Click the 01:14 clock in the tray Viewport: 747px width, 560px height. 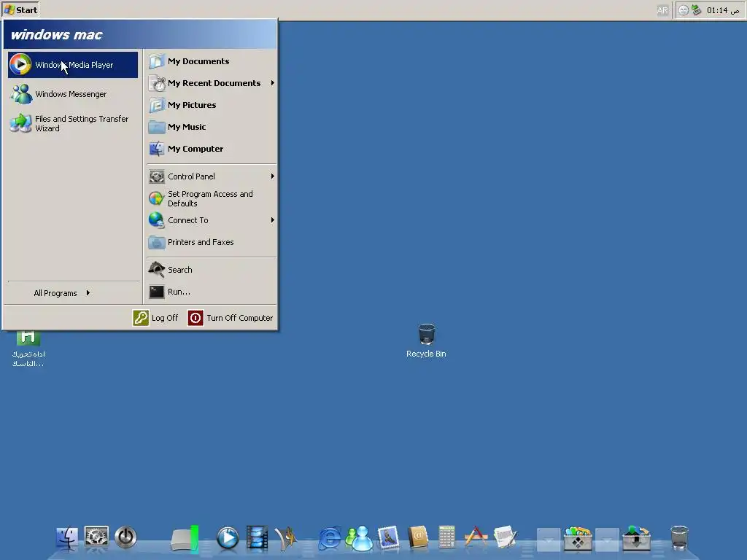pyautogui.click(x=723, y=10)
